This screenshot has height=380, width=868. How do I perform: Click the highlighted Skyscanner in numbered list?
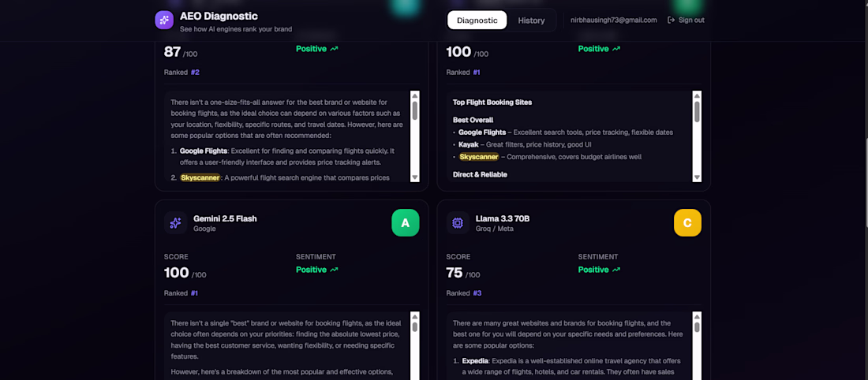[200, 177]
